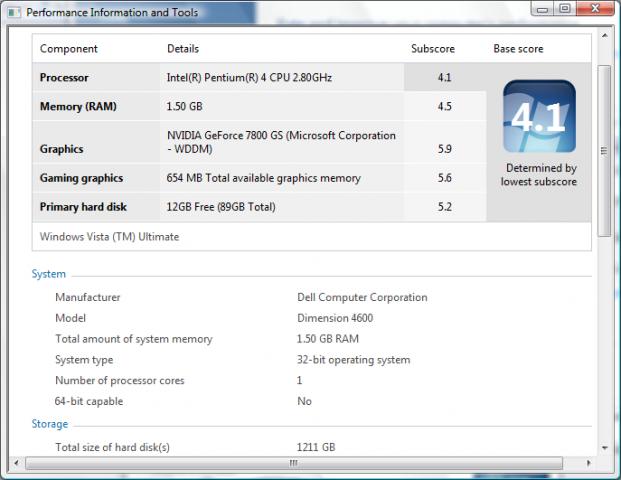Image resolution: width=621 pixels, height=480 pixels.
Task: Click the 1.50 GB RAM value
Action: 328,339
